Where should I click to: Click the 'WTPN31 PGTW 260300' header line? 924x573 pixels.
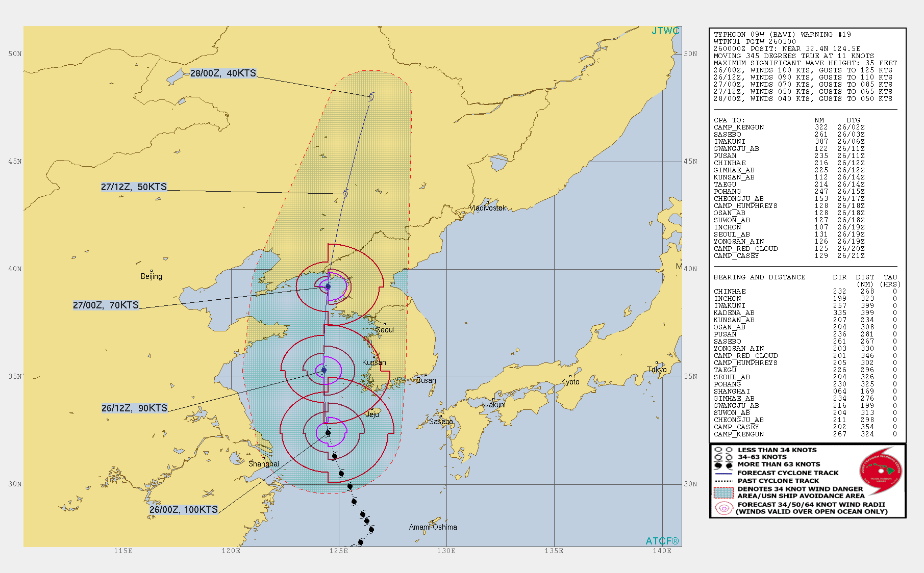(755, 42)
